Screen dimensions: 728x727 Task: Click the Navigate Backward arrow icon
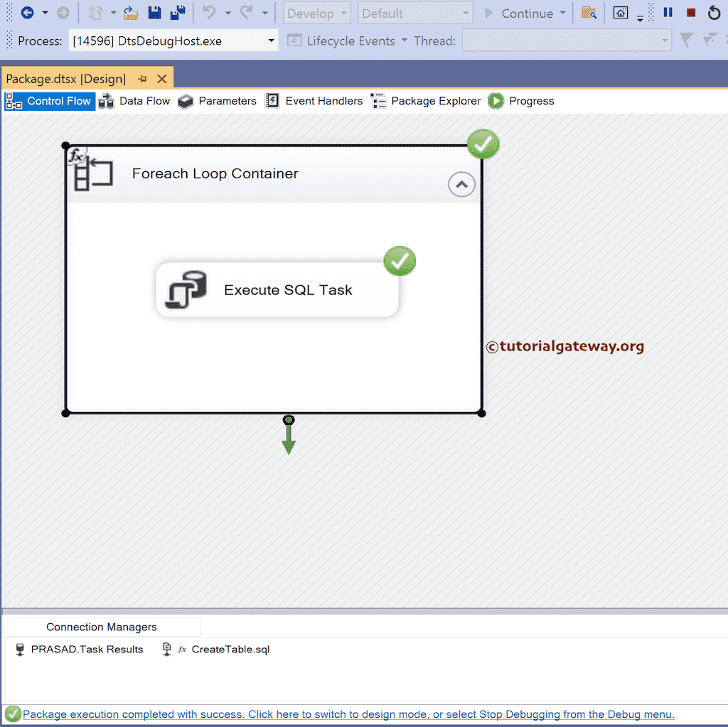pos(27,12)
